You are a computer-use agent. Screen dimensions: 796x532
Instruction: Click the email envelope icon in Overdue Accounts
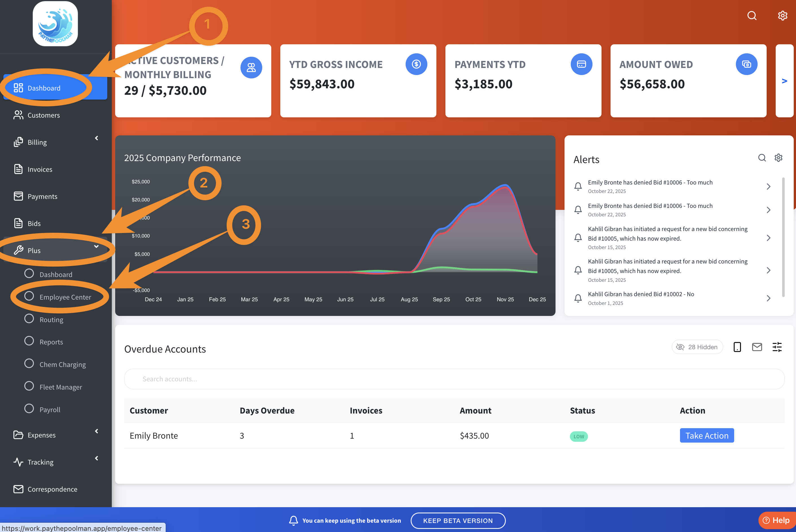[x=757, y=347]
